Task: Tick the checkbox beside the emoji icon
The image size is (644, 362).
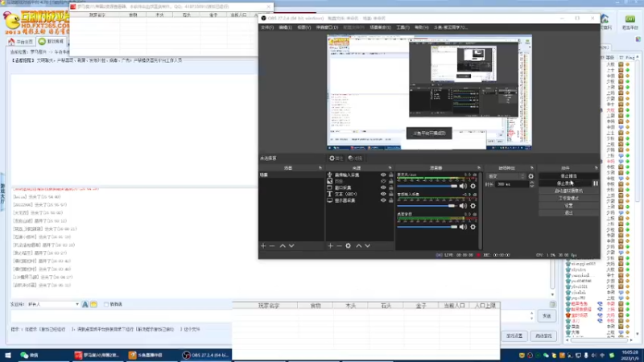Action: (x=106, y=304)
